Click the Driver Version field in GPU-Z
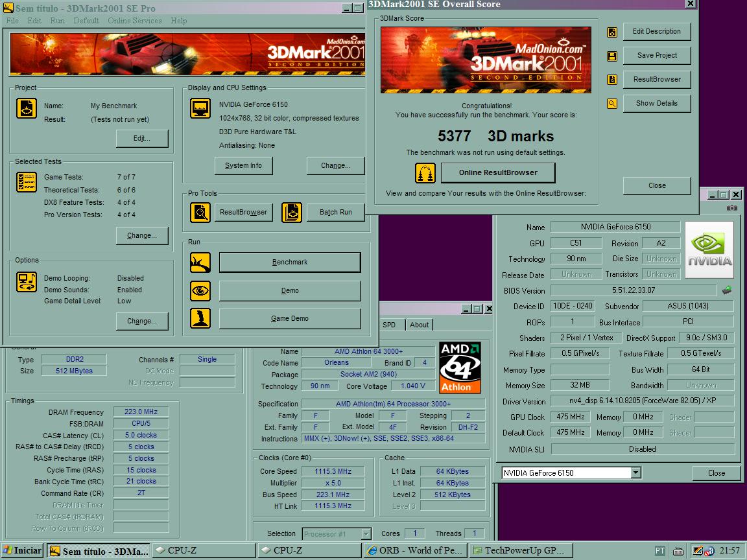 point(642,401)
